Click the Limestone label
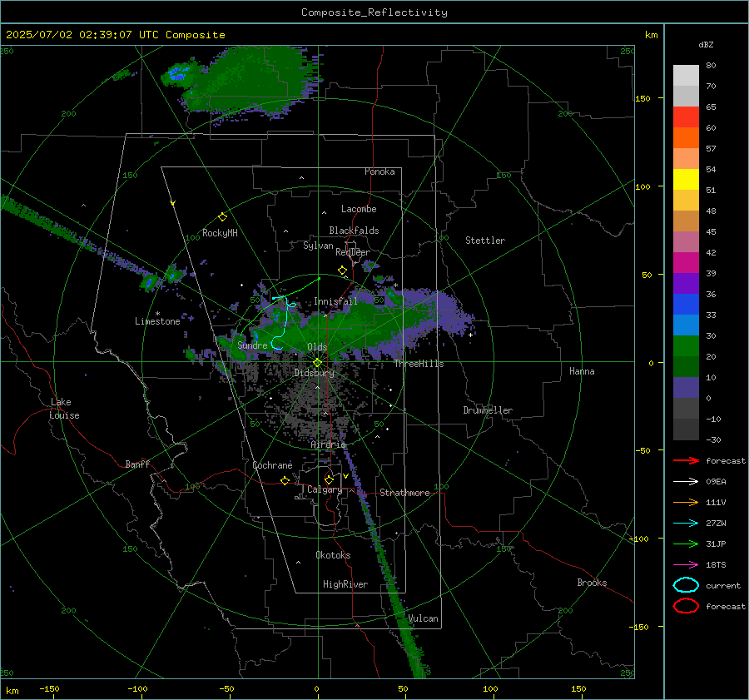Viewport: 749px width, 700px height. click(x=157, y=321)
